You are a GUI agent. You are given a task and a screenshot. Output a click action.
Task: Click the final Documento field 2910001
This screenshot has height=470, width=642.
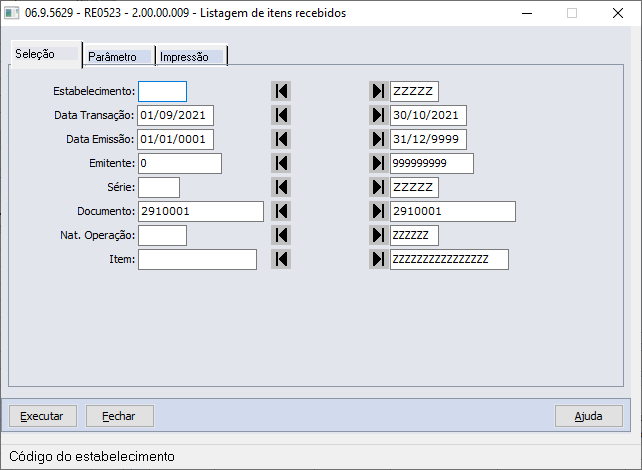[x=453, y=211]
